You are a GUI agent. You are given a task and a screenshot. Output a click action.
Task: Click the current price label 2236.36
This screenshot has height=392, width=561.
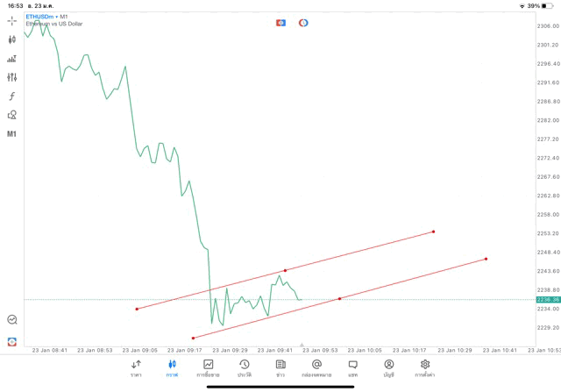pos(548,300)
